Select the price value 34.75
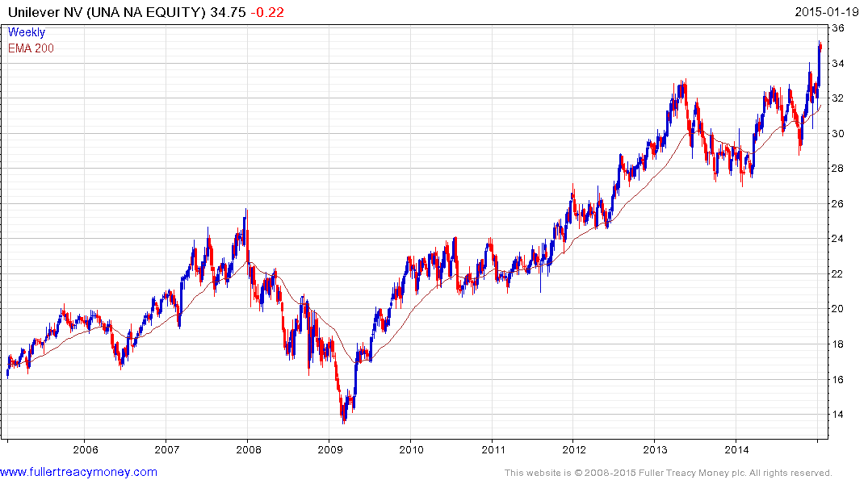The image size is (868, 484). (228, 12)
